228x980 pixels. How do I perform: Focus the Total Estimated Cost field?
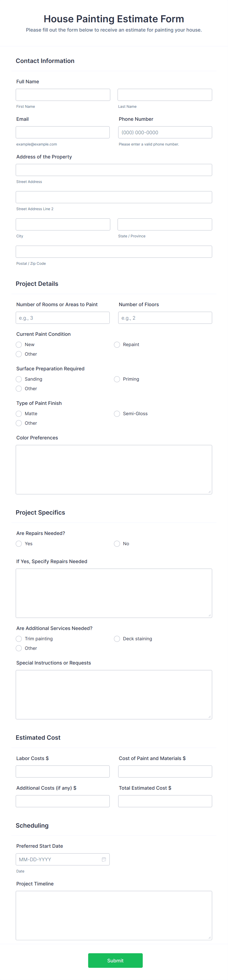tap(165, 801)
